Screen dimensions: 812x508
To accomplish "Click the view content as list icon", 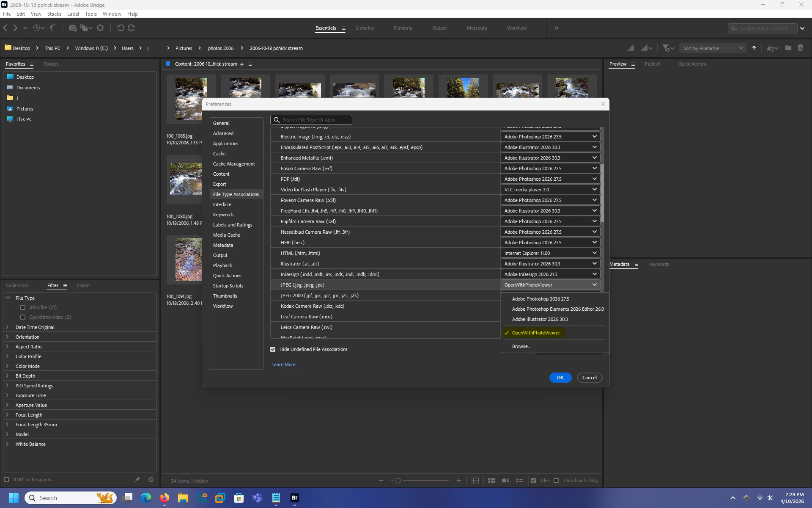I will click(x=520, y=480).
